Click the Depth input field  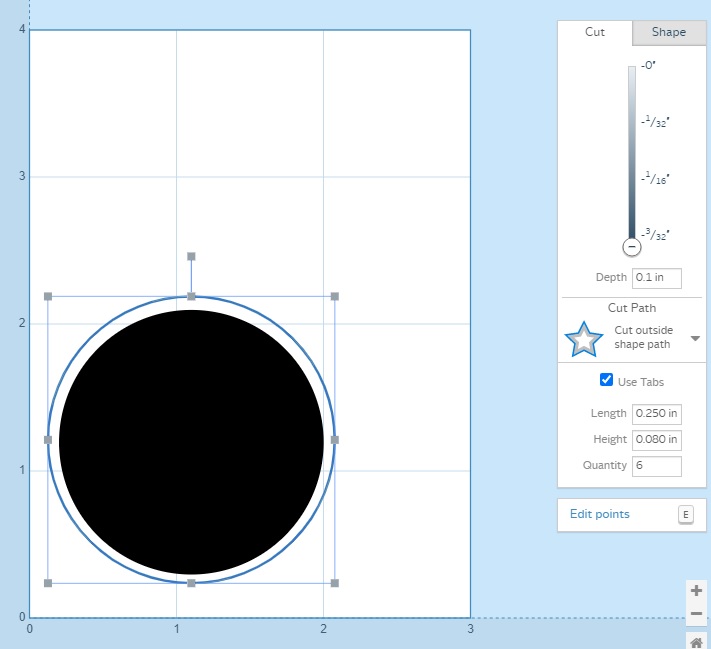point(656,277)
